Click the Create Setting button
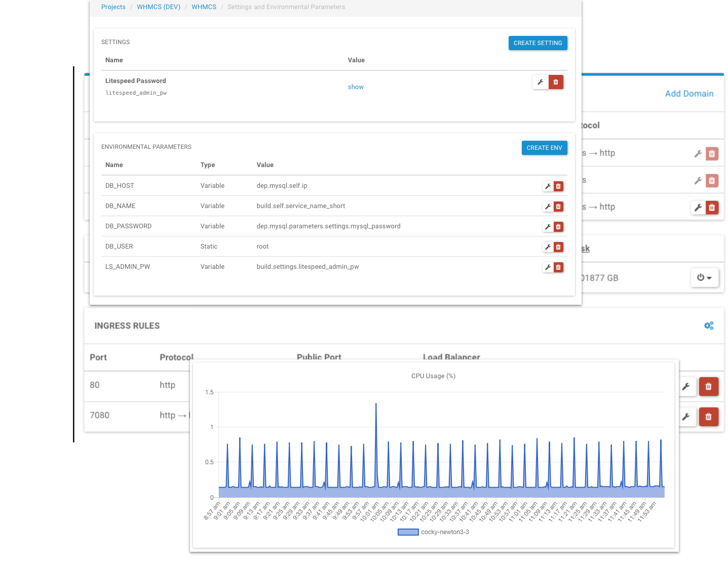 coord(538,43)
